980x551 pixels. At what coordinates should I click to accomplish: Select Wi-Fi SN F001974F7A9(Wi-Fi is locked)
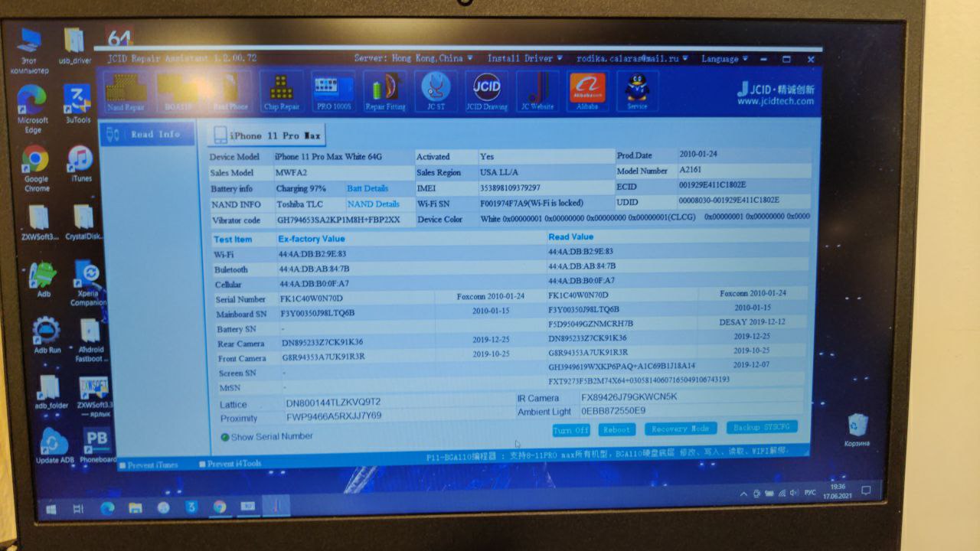point(531,204)
